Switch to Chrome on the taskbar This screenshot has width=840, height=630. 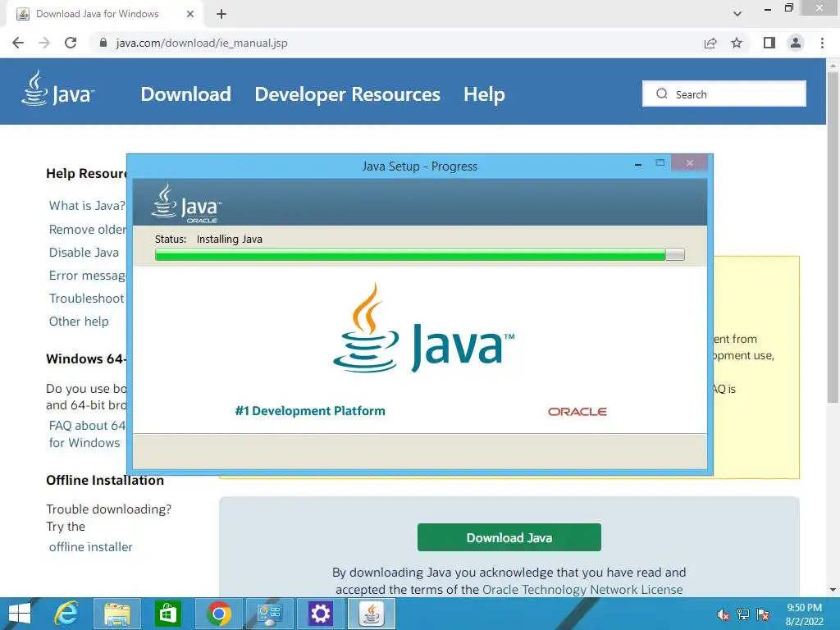coord(218,614)
